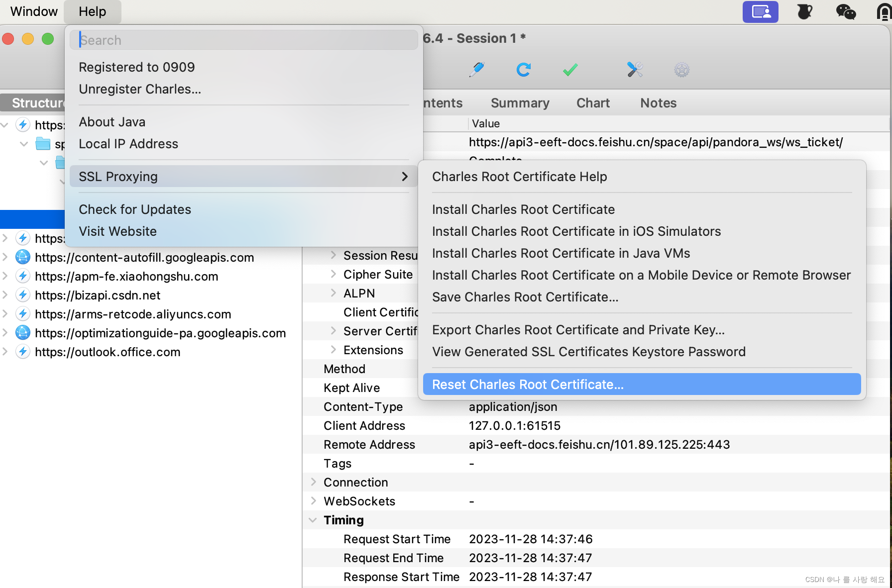
Task: Switch to the Chart tab
Action: pyautogui.click(x=593, y=103)
